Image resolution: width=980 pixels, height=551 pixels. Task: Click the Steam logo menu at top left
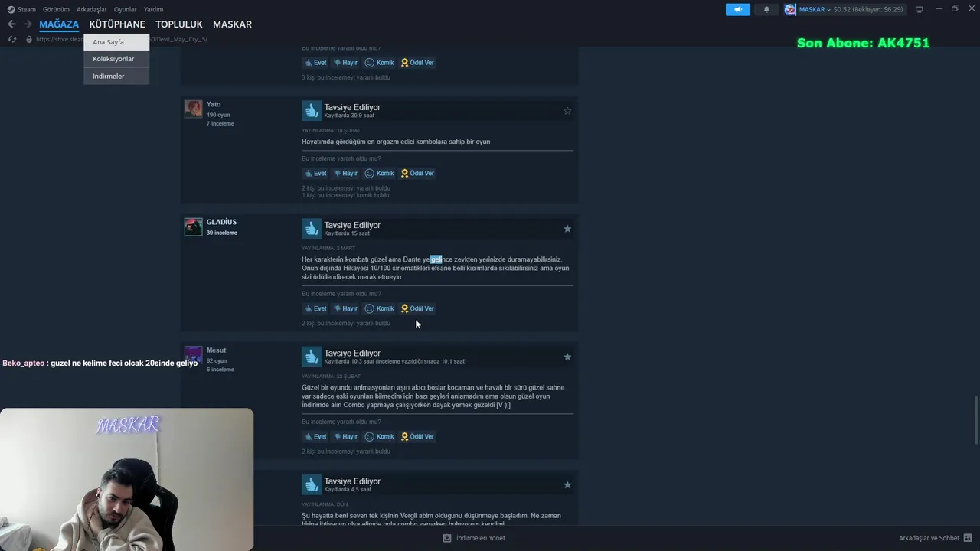(x=21, y=9)
